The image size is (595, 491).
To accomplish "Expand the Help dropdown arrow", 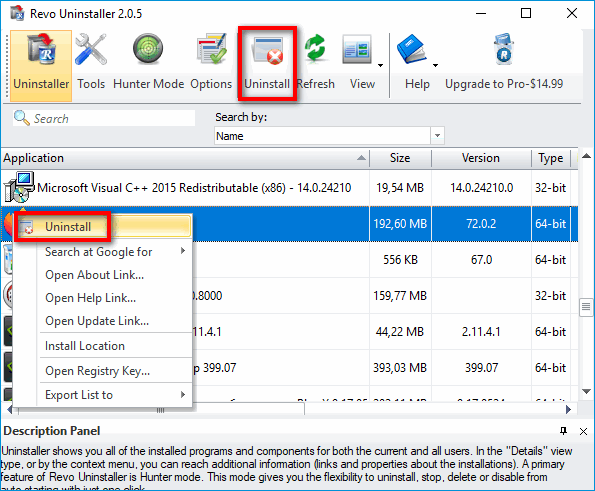I will coord(435,65).
